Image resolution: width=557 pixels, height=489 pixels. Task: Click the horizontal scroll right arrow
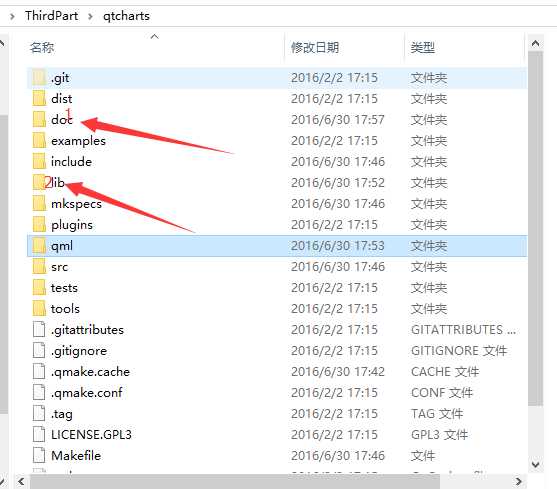(519, 482)
